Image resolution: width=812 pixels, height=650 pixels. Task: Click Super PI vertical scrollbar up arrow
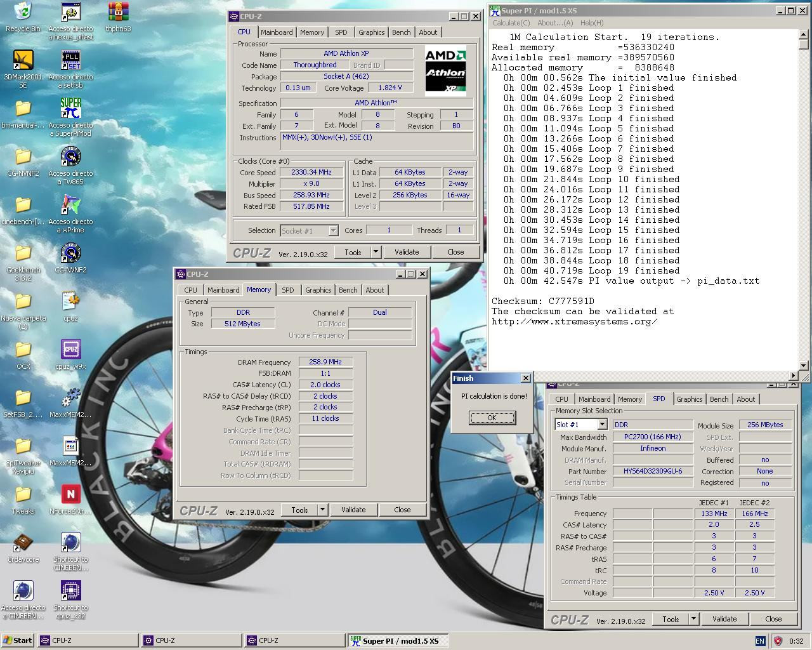[x=804, y=34]
